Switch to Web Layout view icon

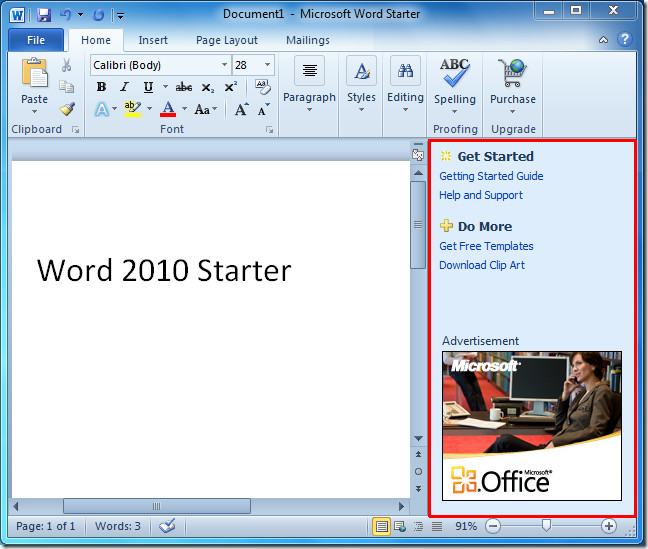click(400, 526)
